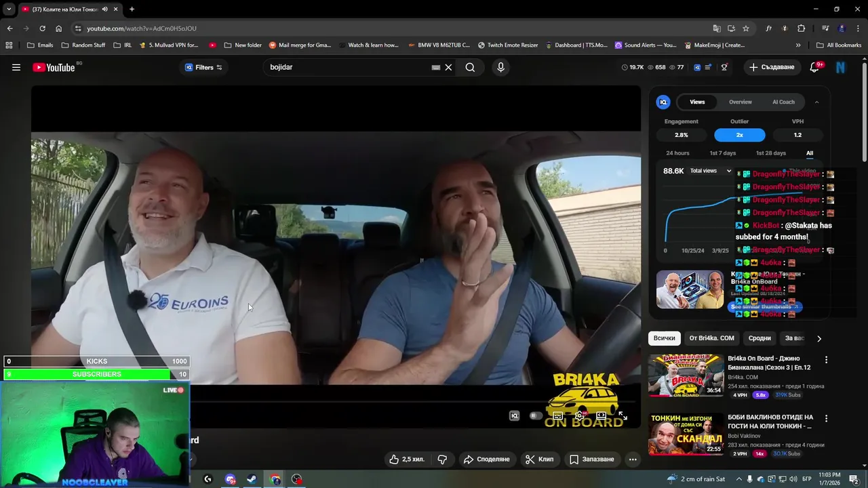
Task: Mute the YouTube tab audio icon
Action: [104, 9]
